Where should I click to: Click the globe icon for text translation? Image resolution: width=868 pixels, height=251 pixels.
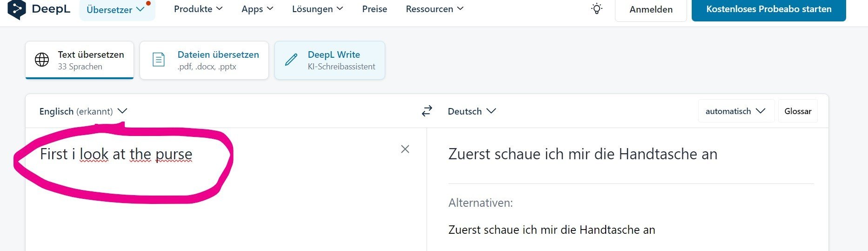42,60
